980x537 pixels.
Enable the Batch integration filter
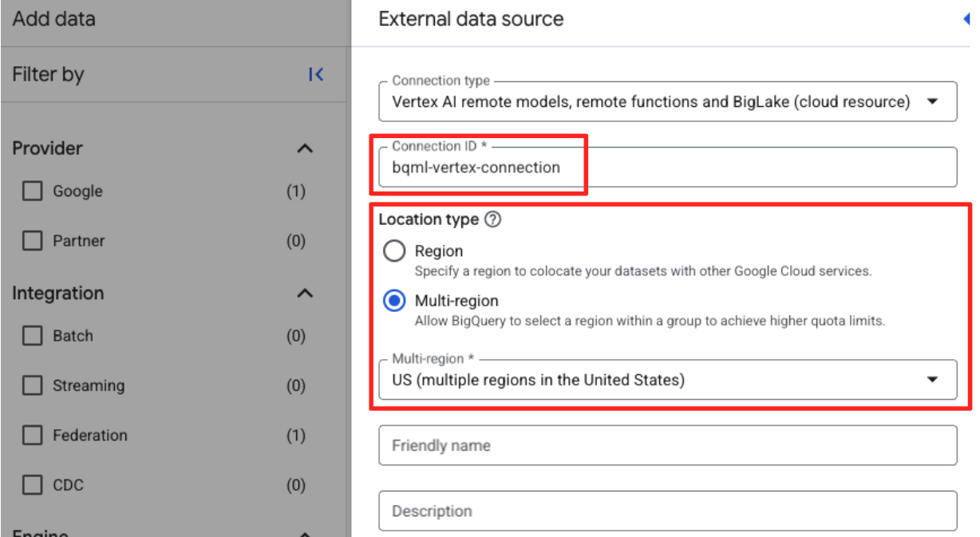click(32, 336)
